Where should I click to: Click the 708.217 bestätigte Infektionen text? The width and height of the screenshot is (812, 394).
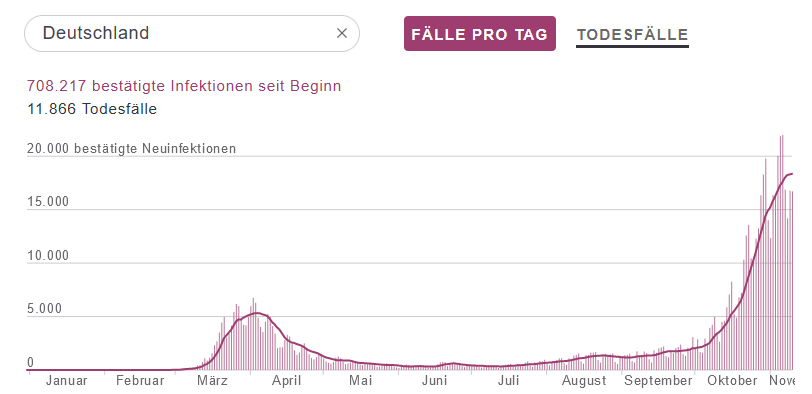184,86
